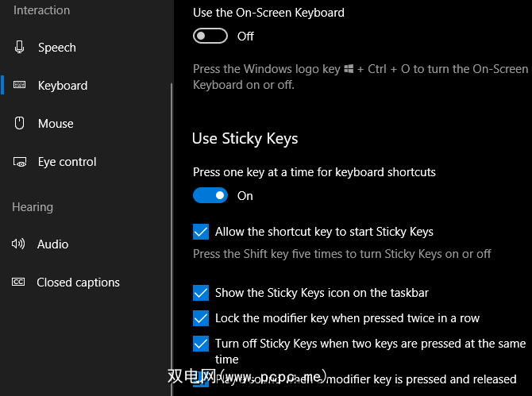
Task: Click the Keyboard icon in sidebar
Action: click(x=20, y=86)
